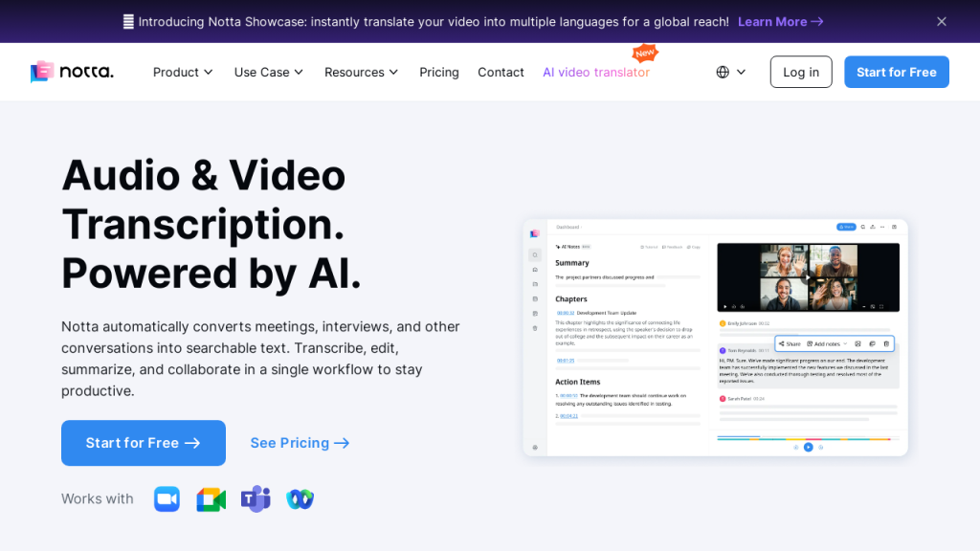The height and width of the screenshot is (551, 980).
Task: Select the AI video translator nav link
Action: [x=595, y=72]
